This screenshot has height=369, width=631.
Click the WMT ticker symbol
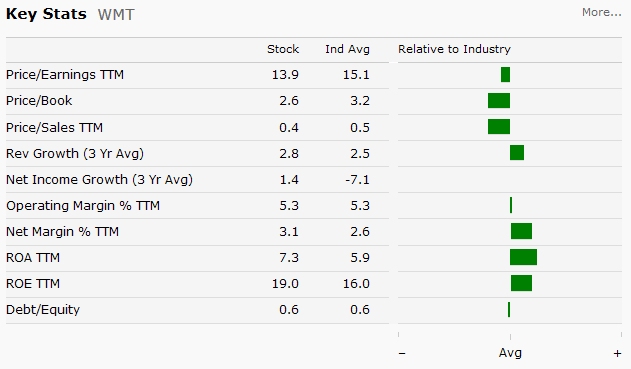tap(116, 14)
